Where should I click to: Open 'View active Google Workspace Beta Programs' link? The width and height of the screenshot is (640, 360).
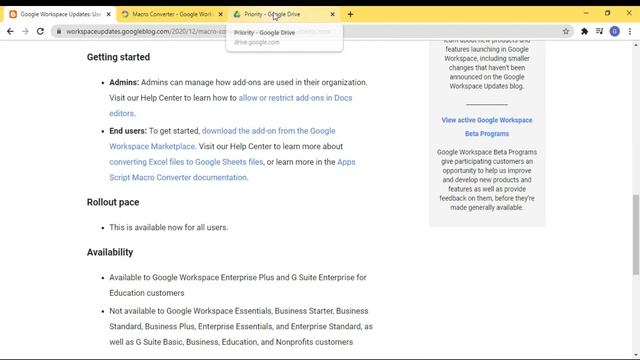coord(487,127)
